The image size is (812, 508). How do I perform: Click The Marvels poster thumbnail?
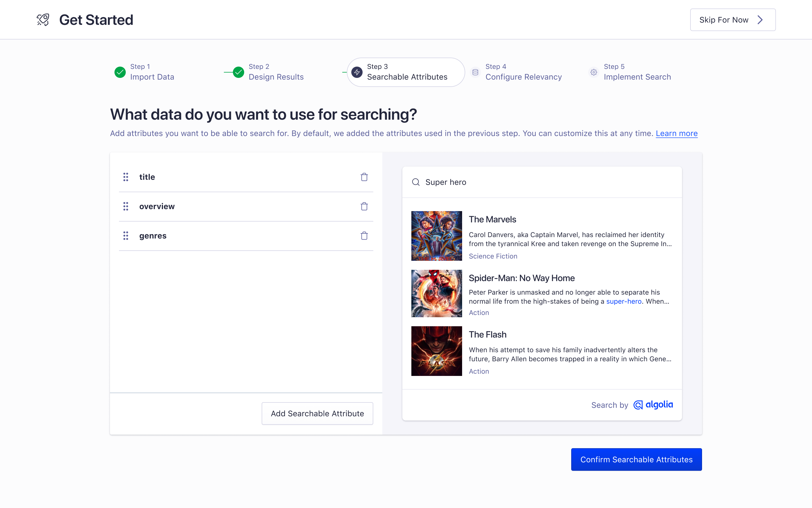(x=436, y=236)
